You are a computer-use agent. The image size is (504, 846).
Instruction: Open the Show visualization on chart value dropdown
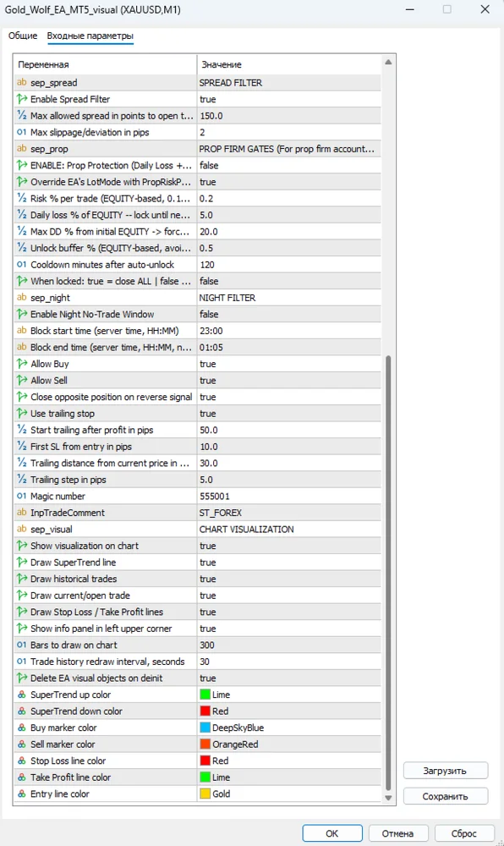point(289,546)
